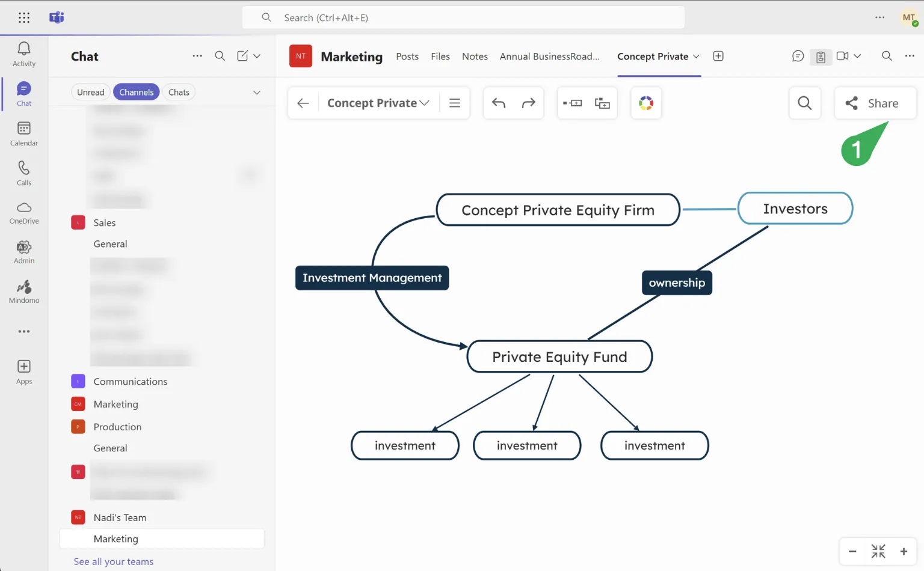This screenshot has height=571, width=924.
Task: Switch to the Files tab
Action: click(x=440, y=56)
